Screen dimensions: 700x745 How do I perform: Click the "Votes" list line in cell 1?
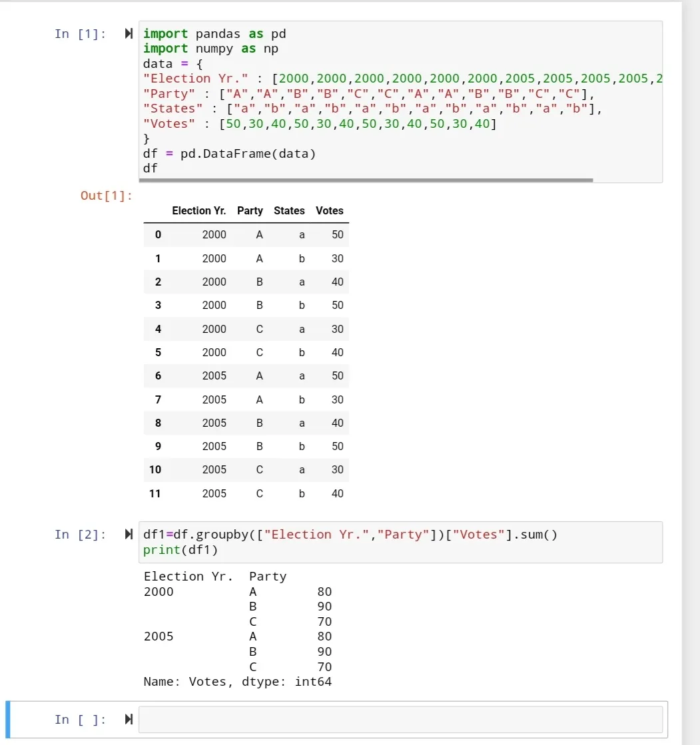click(320, 124)
